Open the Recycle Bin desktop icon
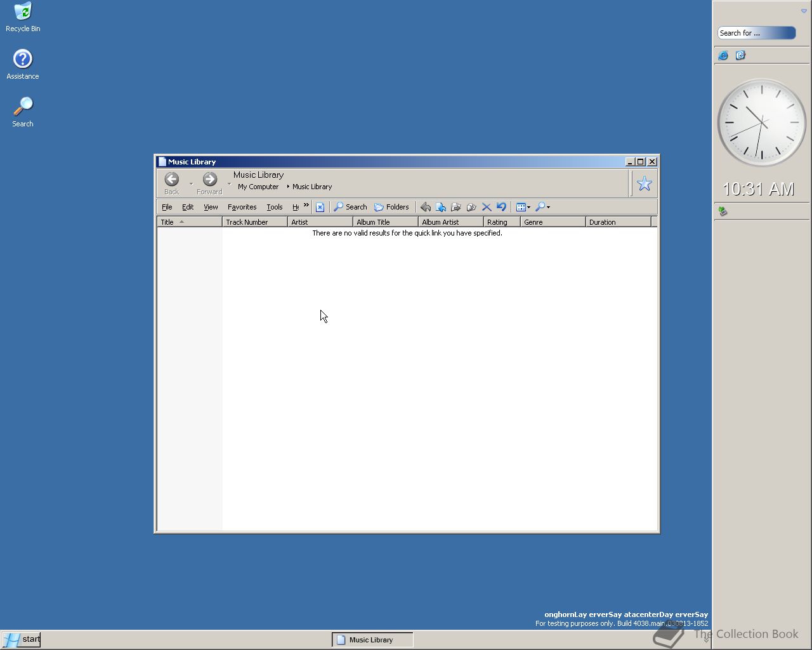812x650 pixels. [23, 17]
